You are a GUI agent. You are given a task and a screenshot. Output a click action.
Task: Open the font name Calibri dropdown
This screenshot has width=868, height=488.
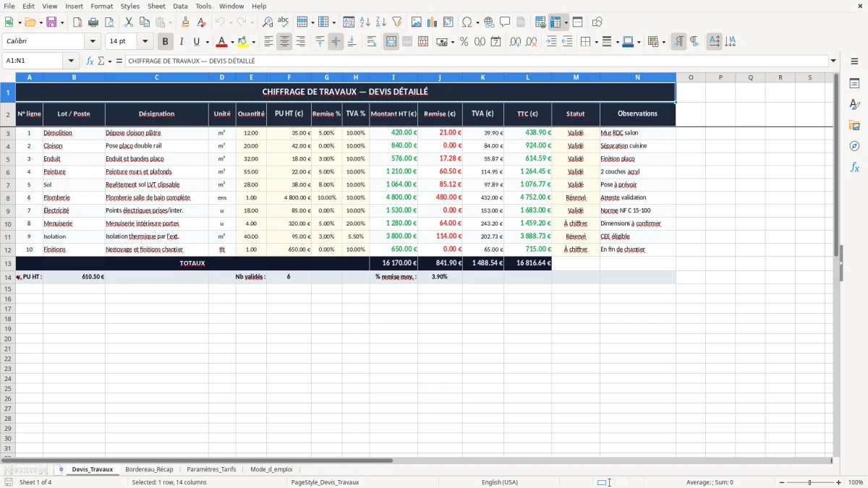click(x=93, y=42)
